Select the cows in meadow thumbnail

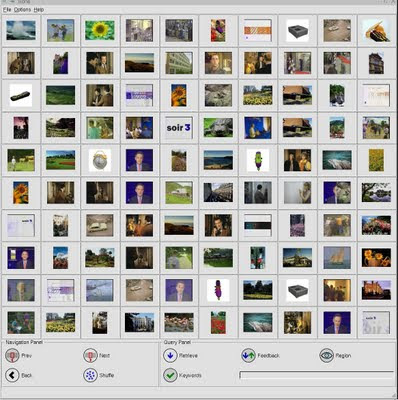pyautogui.click(x=21, y=160)
